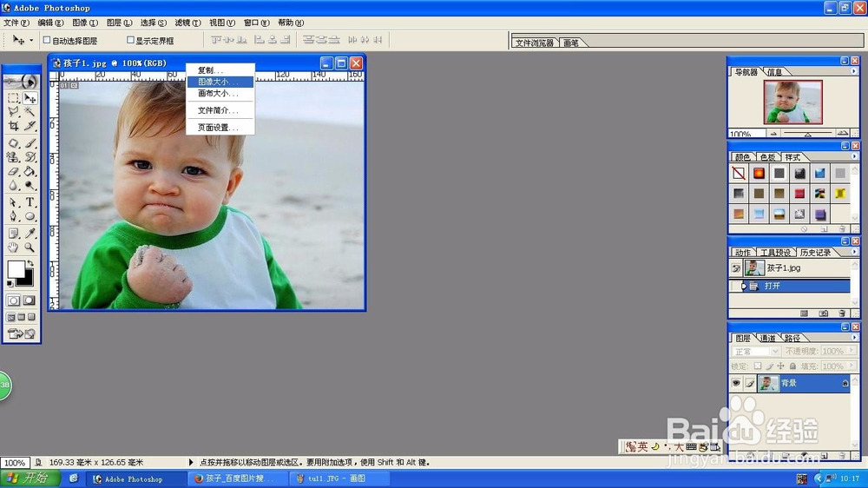The height and width of the screenshot is (488, 868).
Task: Switch to Channels (通道) tab
Action: (767, 338)
